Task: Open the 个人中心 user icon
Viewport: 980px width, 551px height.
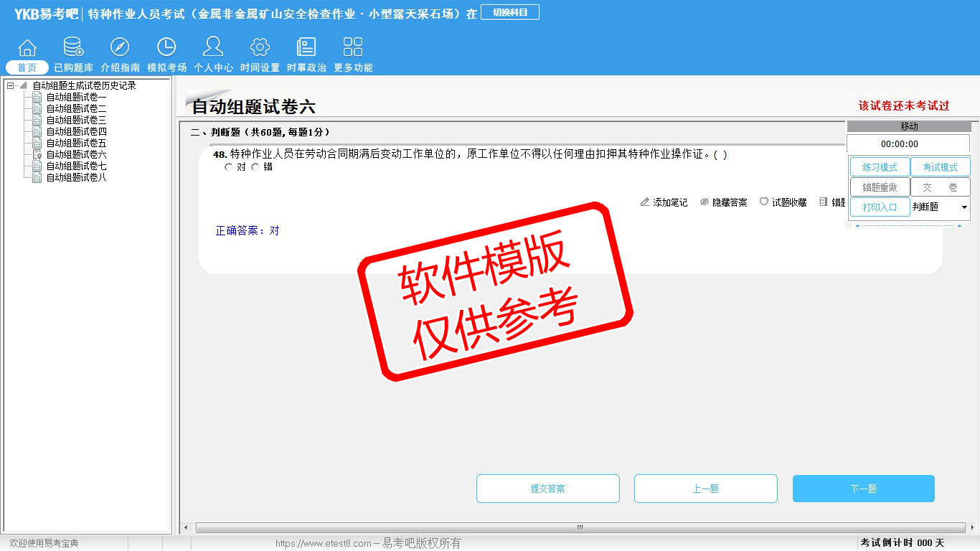Action: click(213, 48)
